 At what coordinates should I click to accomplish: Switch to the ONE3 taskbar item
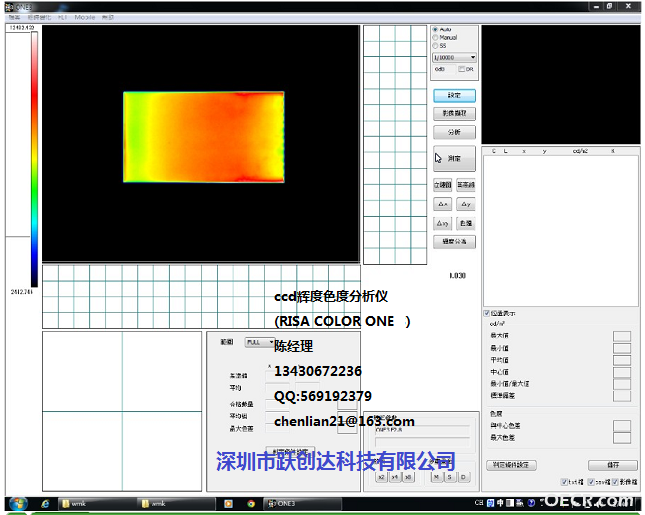[302, 504]
